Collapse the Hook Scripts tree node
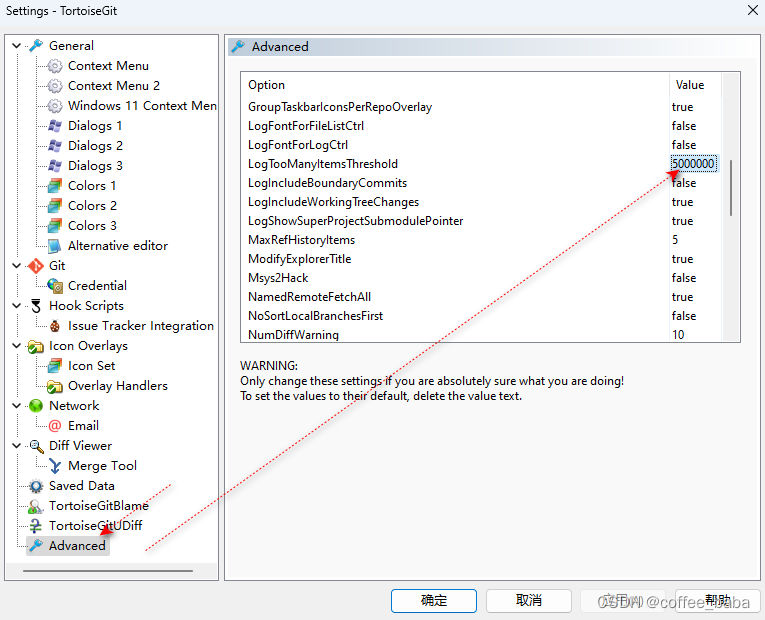The height and width of the screenshot is (620, 765). coord(17,306)
